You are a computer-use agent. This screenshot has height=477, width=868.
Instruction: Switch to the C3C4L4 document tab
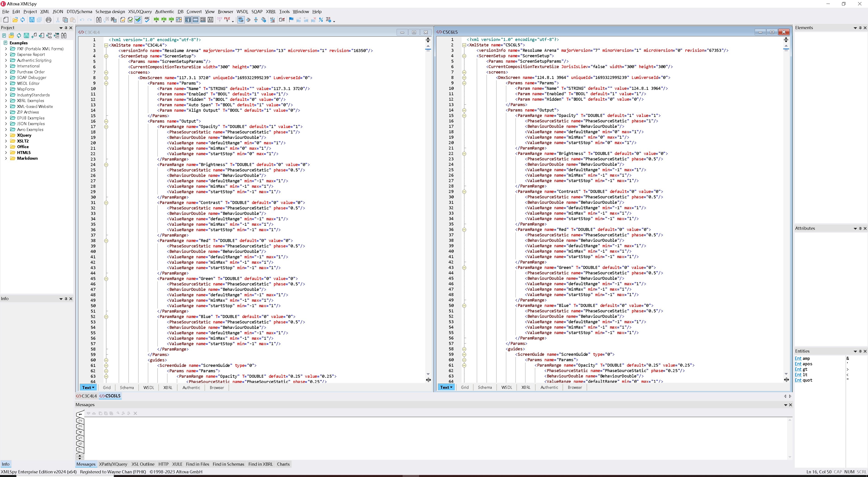[87, 396]
